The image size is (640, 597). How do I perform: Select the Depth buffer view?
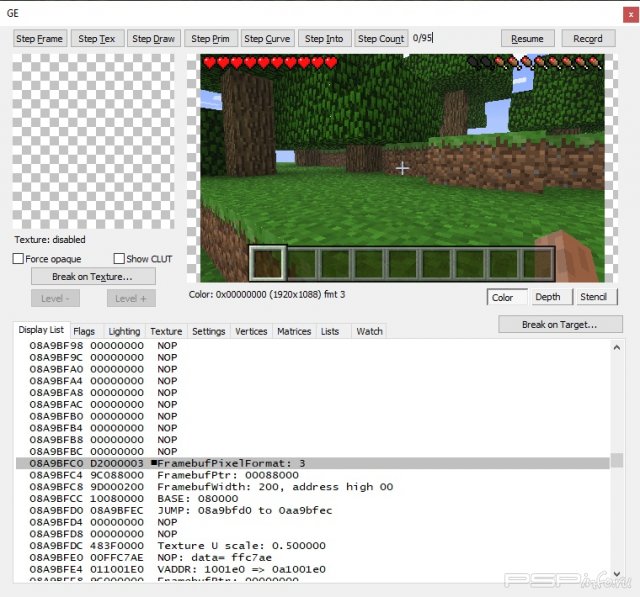click(547, 297)
